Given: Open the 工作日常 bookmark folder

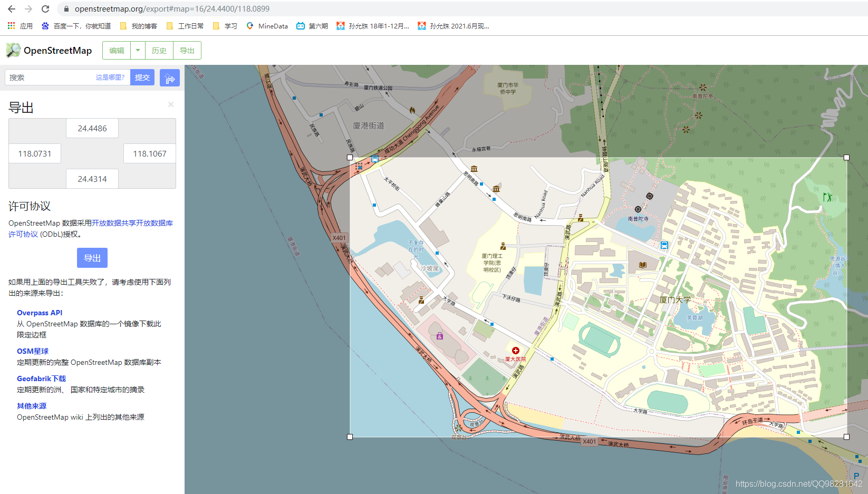Looking at the screenshot, I should tap(185, 26).
